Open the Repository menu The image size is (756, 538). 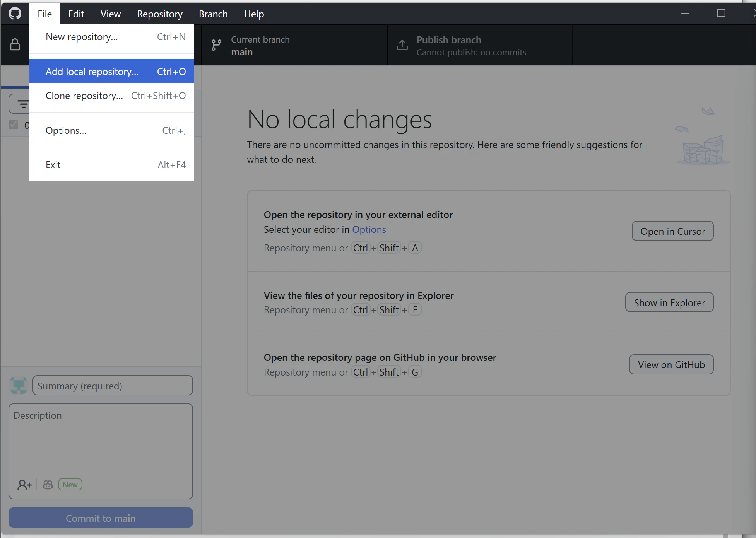click(x=159, y=14)
